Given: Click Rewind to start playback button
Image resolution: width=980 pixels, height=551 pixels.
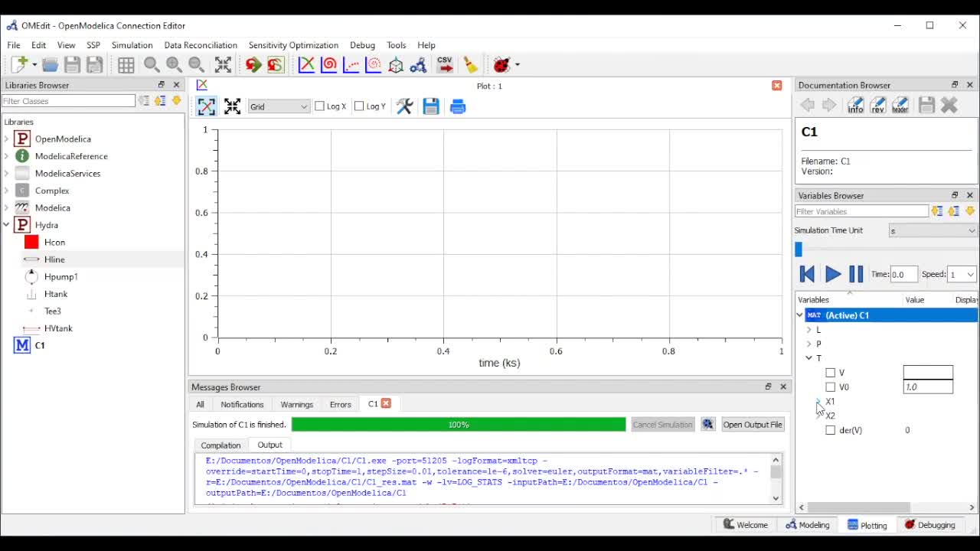Looking at the screenshot, I should [806, 274].
